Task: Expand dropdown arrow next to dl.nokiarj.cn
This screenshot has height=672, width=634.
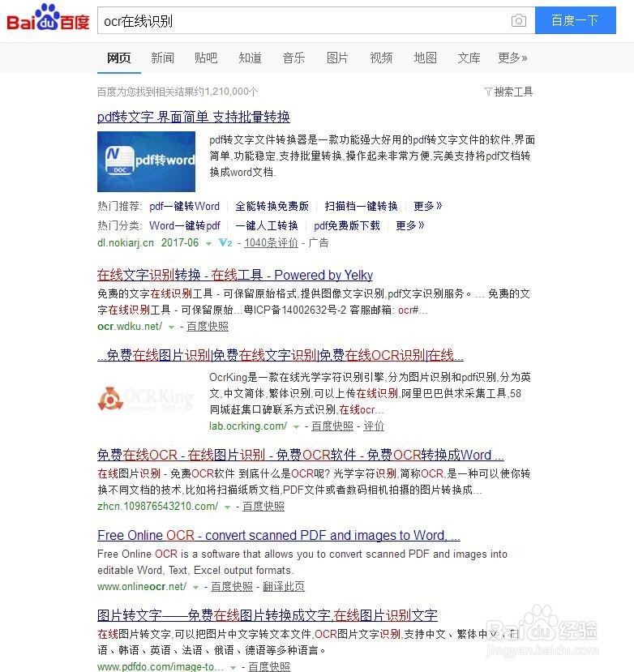Action: [208, 243]
